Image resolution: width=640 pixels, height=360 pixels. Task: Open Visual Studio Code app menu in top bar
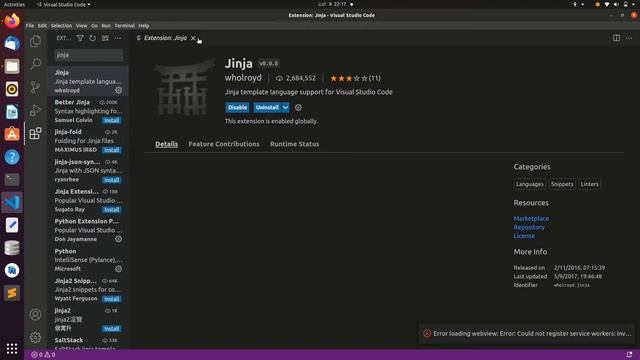(x=64, y=4)
